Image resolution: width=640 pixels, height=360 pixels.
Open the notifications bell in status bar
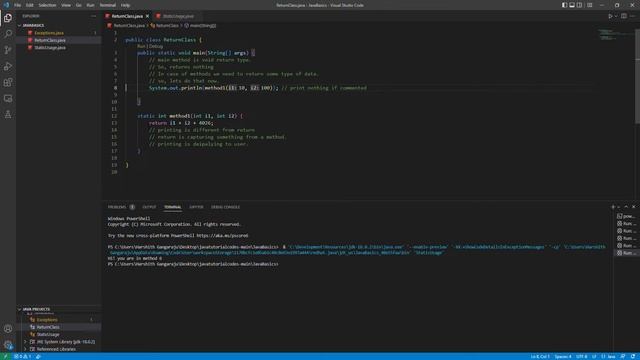point(633,356)
